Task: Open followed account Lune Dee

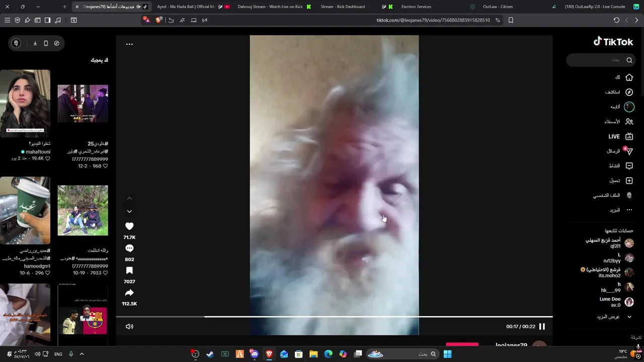Action: coord(616,302)
